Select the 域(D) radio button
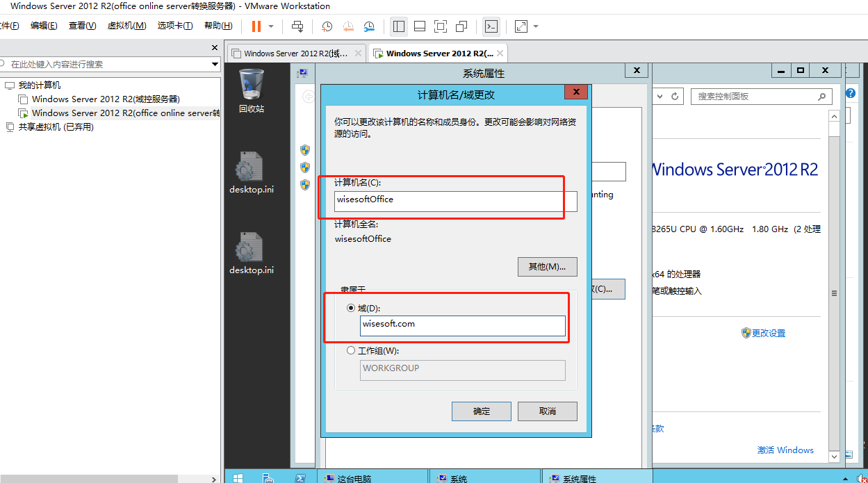Viewport: 868px width, 483px height. pos(351,308)
